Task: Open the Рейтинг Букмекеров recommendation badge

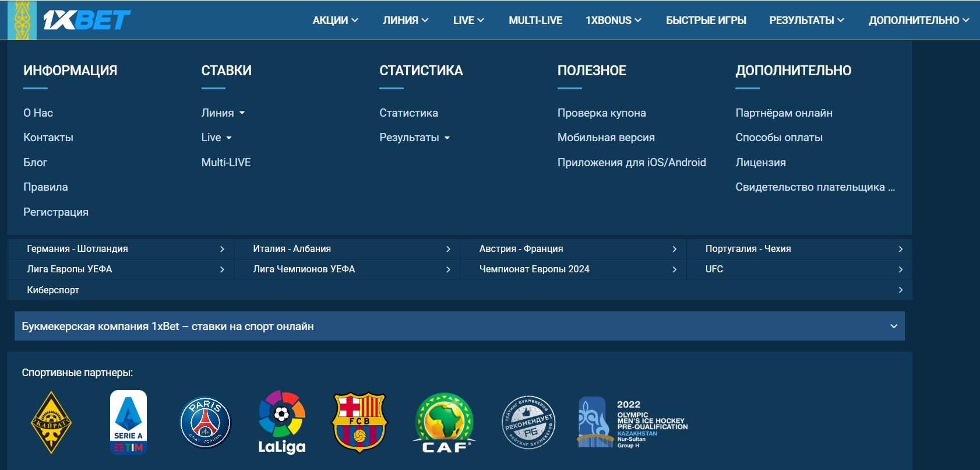Action: tap(528, 422)
